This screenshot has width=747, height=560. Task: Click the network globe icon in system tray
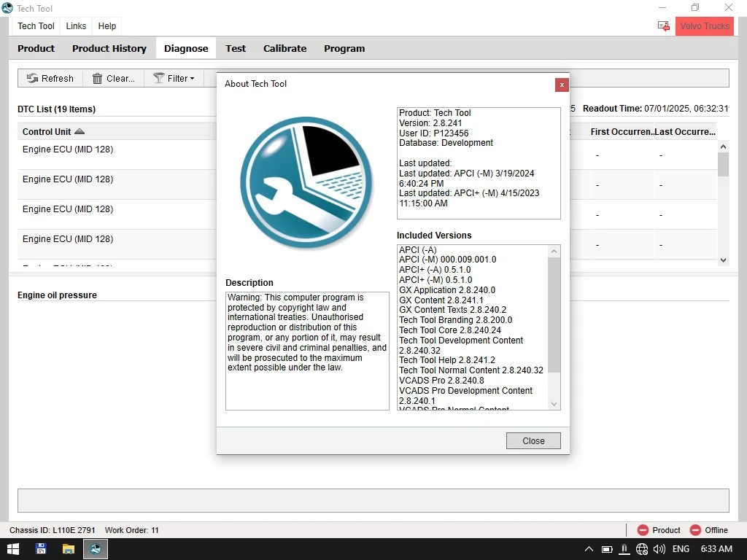point(642,549)
